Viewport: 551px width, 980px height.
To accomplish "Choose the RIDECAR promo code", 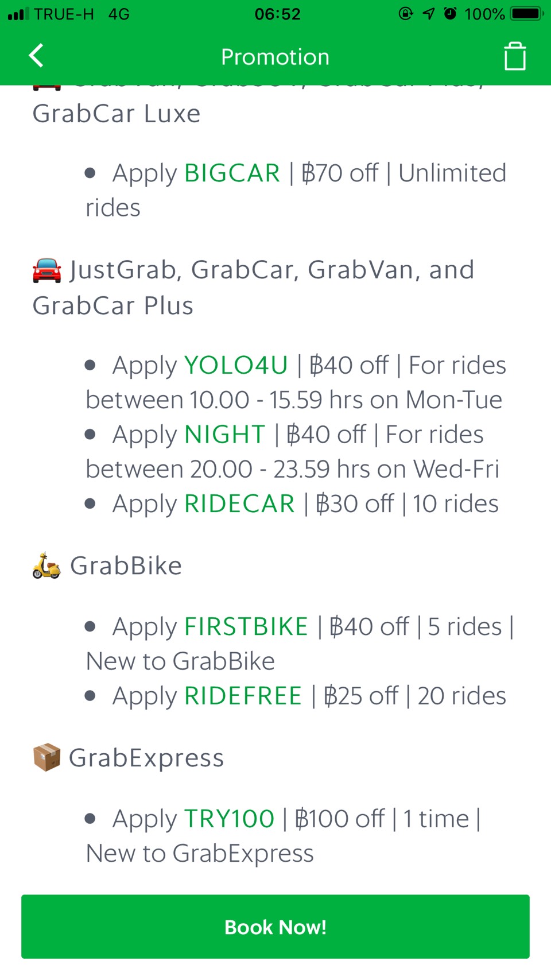I will [x=239, y=503].
